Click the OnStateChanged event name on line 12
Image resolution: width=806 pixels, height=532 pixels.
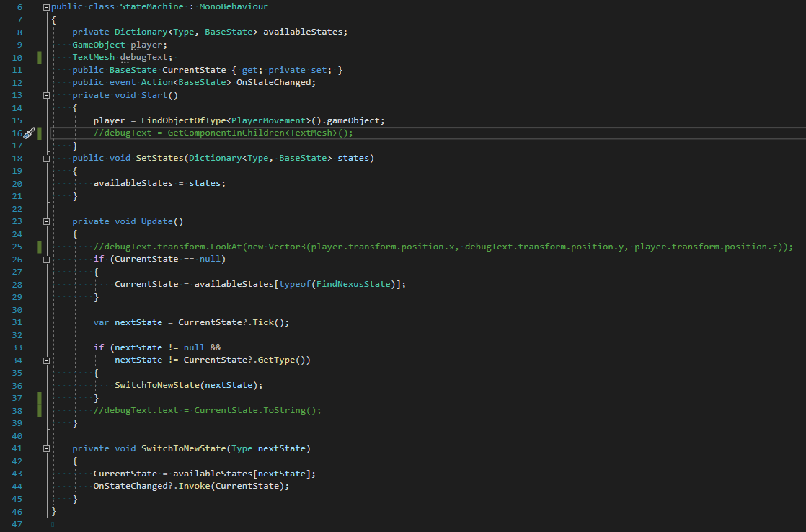[273, 82]
